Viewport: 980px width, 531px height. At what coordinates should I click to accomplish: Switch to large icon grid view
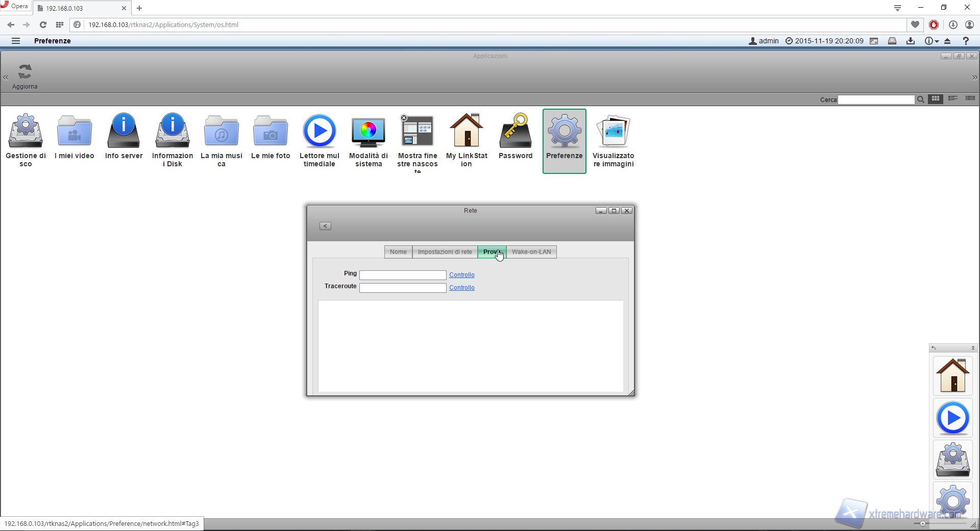click(x=935, y=99)
